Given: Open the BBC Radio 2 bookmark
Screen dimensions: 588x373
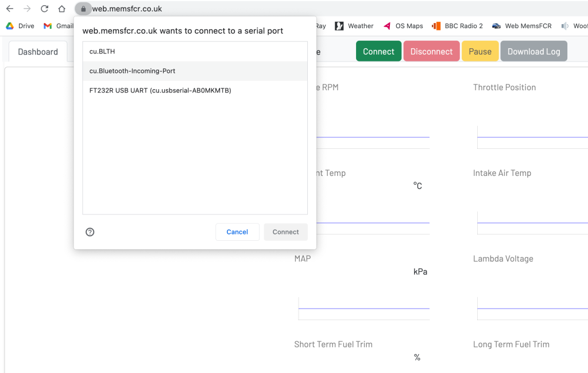Looking at the screenshot, I should coord(458,26).
